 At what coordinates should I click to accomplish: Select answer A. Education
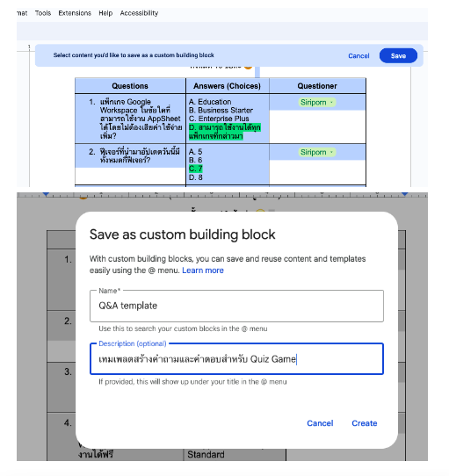pyautogui.click(x=210, y=102)
